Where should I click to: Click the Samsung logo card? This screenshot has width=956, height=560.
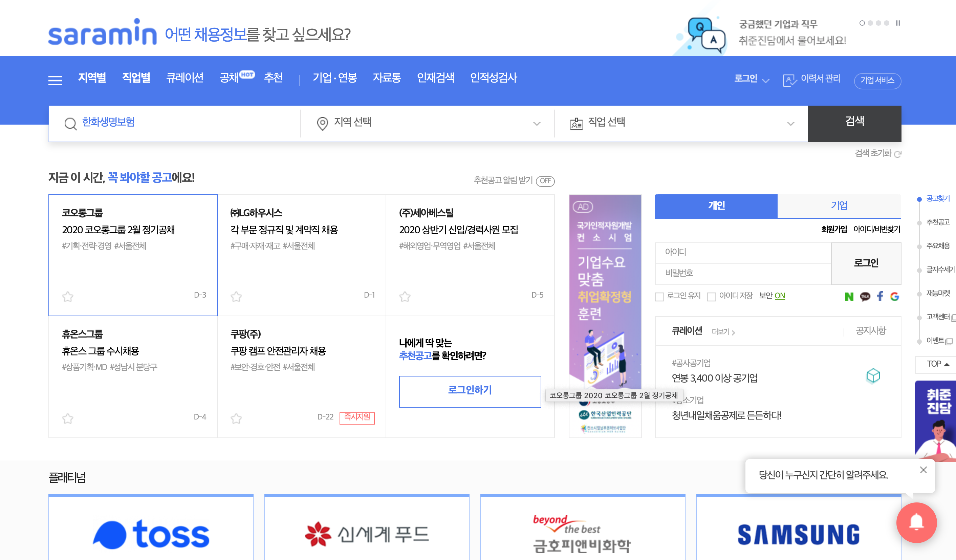pos(799,528)
